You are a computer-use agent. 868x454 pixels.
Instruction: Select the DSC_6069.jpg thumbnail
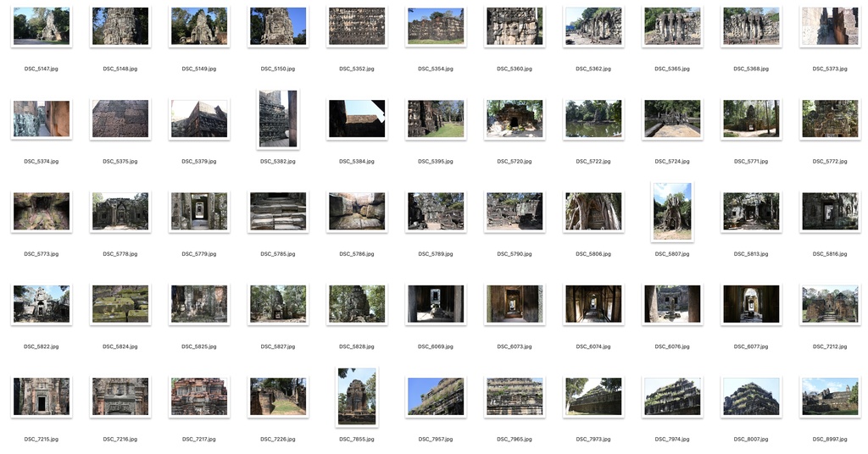point(436,303)
